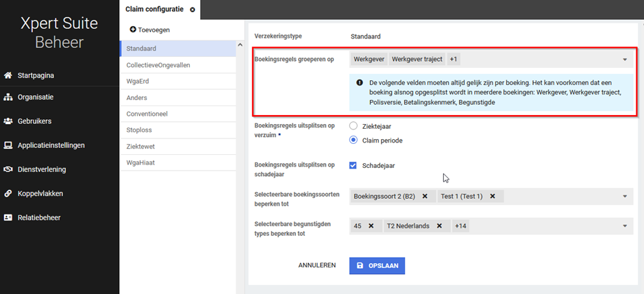Click the Annuleren button
This screenshot has width=644, height=294.
pyautogui.click(x=317, y=265)
